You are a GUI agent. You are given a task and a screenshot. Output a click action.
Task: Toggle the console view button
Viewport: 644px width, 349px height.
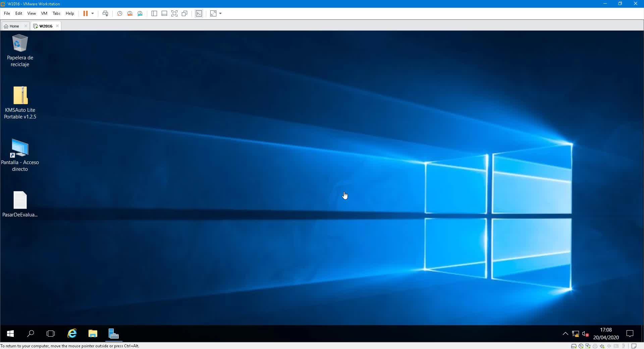tap(199, 13)
